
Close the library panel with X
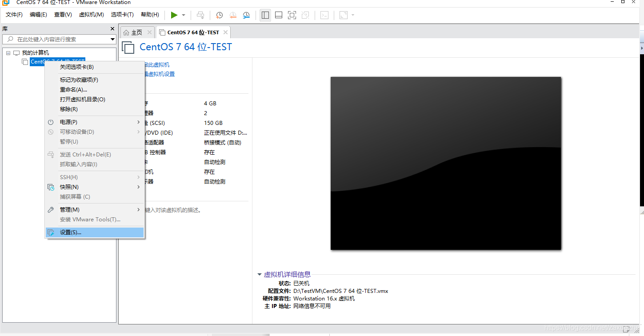tap(112, 28)
